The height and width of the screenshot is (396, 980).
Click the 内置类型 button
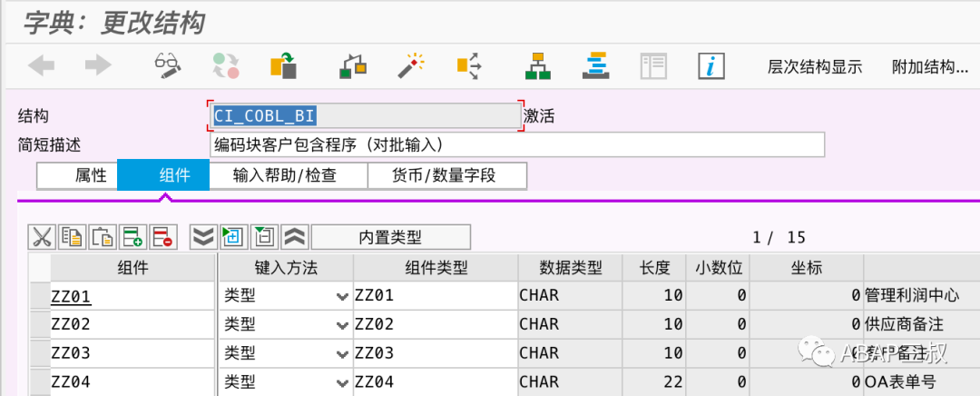tap(390, 237)
